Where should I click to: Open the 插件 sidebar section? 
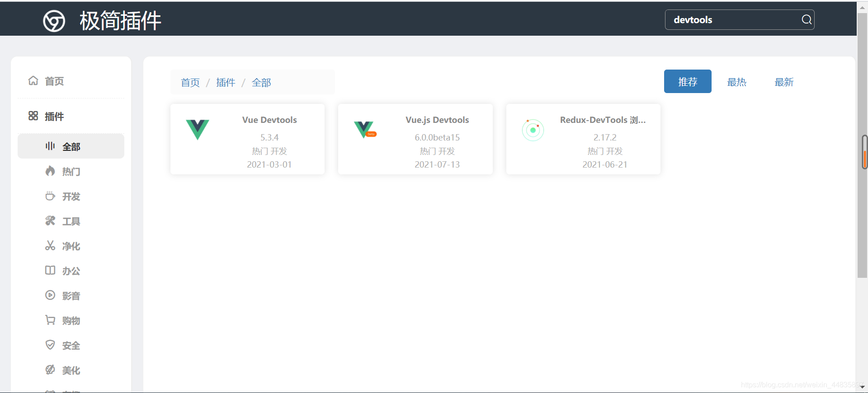[x=71, y=116]
